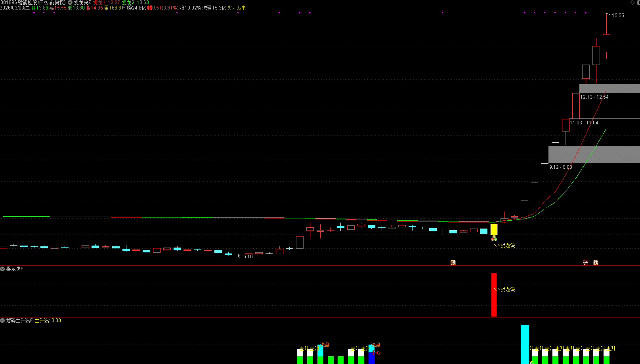Click the red 捉龙决 signal bar in sub-panel
This screenshot has height=364, width=640.
[494, 295]
